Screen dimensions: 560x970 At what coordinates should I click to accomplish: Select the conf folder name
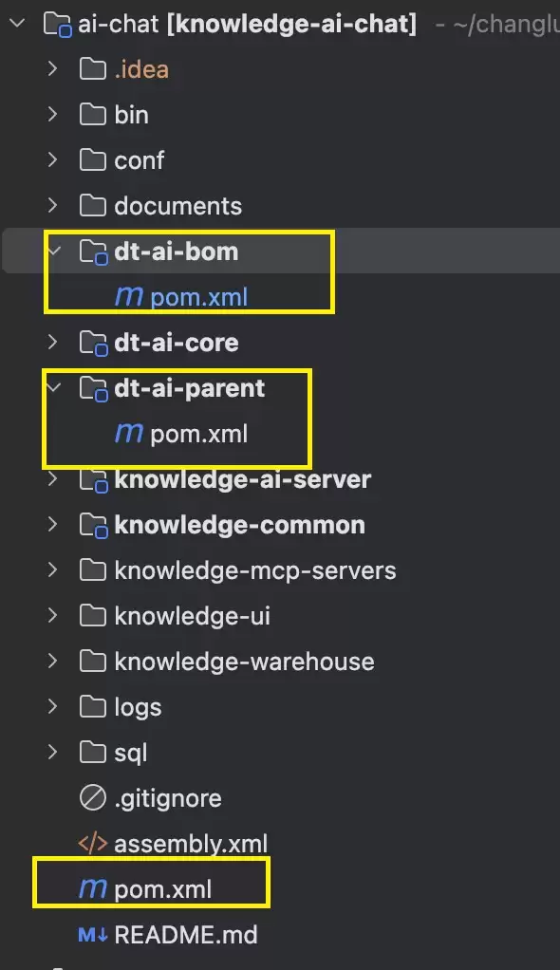(140, 160)
